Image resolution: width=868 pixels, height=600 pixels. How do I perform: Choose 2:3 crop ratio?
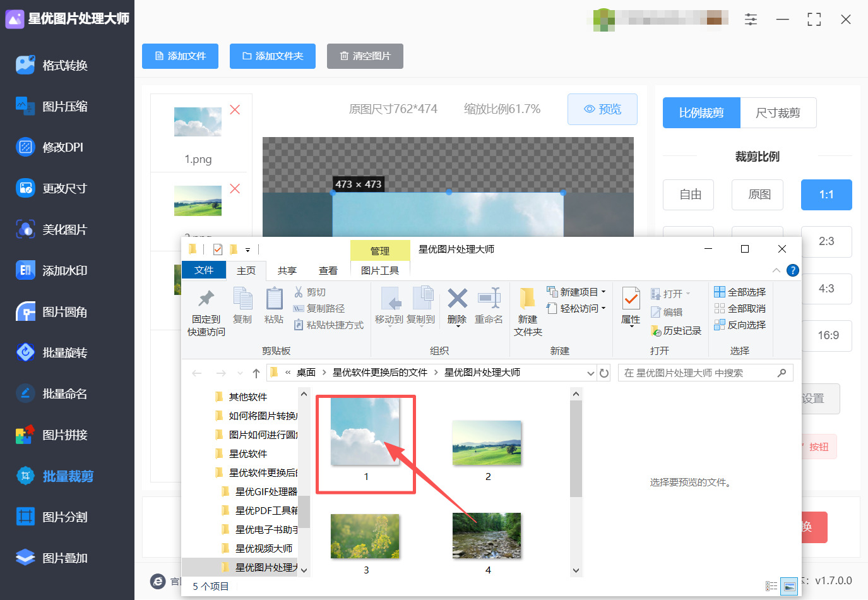tap(826, 242)
